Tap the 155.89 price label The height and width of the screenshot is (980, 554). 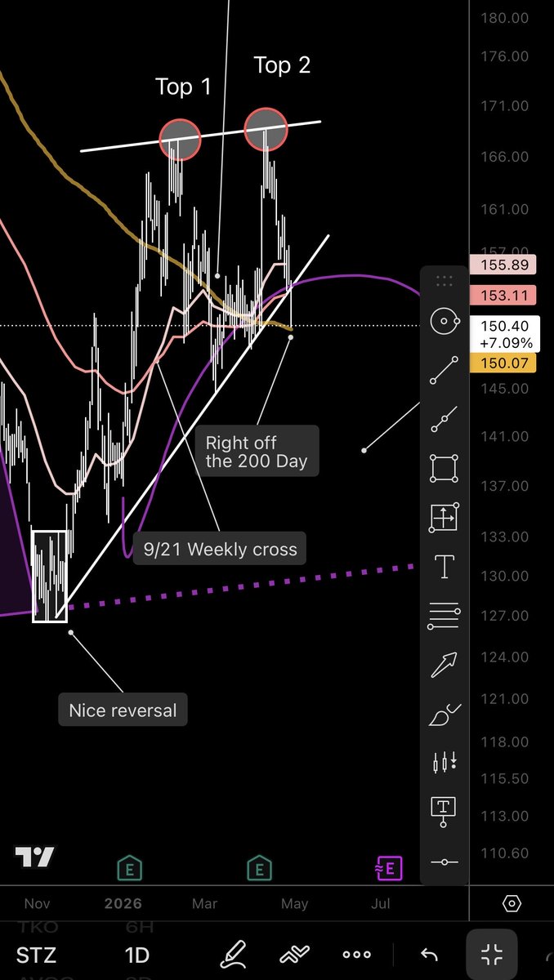[503, 265]
